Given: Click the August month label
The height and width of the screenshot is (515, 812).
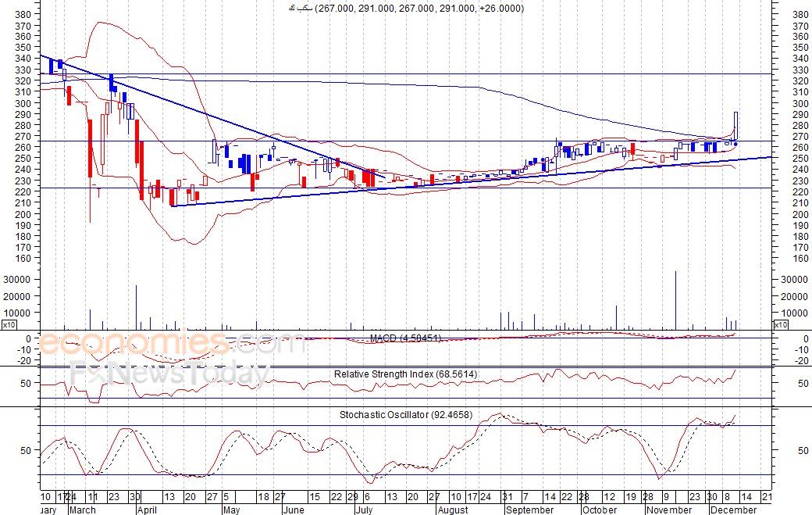Looking at the screenshot, I should pos(453,510).
